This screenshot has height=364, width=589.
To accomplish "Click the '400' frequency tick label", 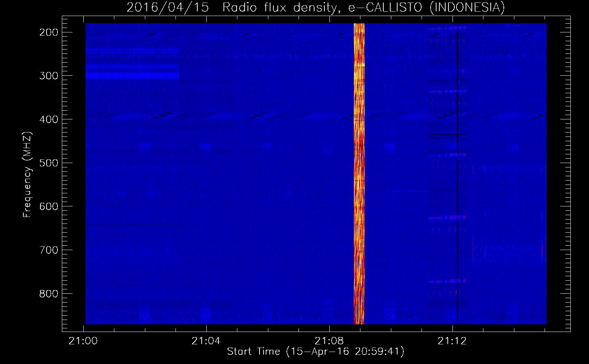I will click(x=48, y=119).
